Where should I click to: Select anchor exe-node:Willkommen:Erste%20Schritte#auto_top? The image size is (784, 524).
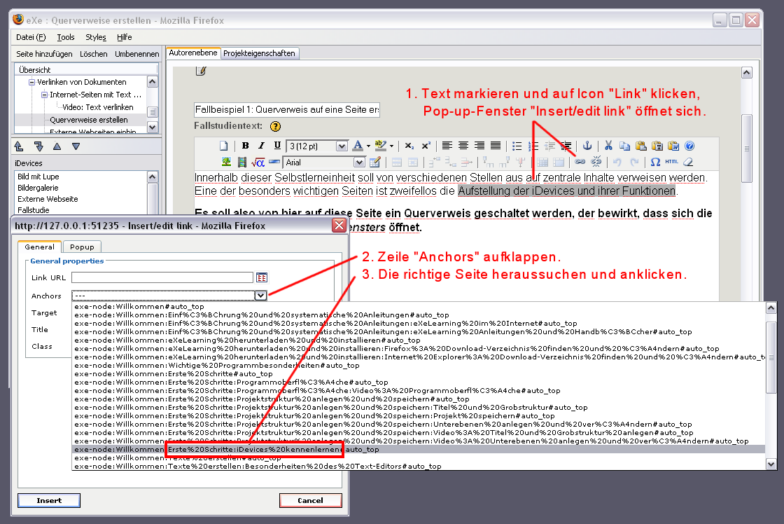tap(174, 374)
